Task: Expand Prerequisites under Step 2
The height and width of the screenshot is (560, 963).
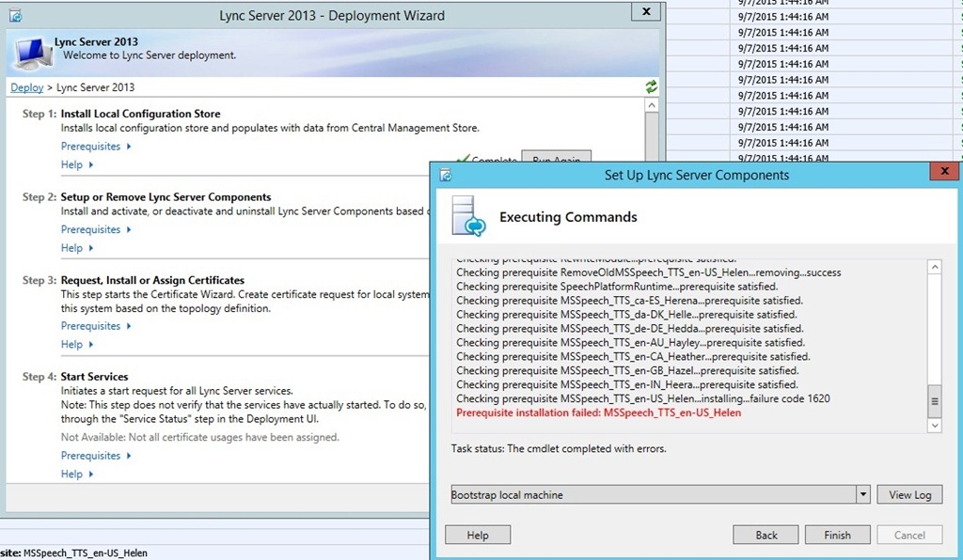Action: [96, 229]
